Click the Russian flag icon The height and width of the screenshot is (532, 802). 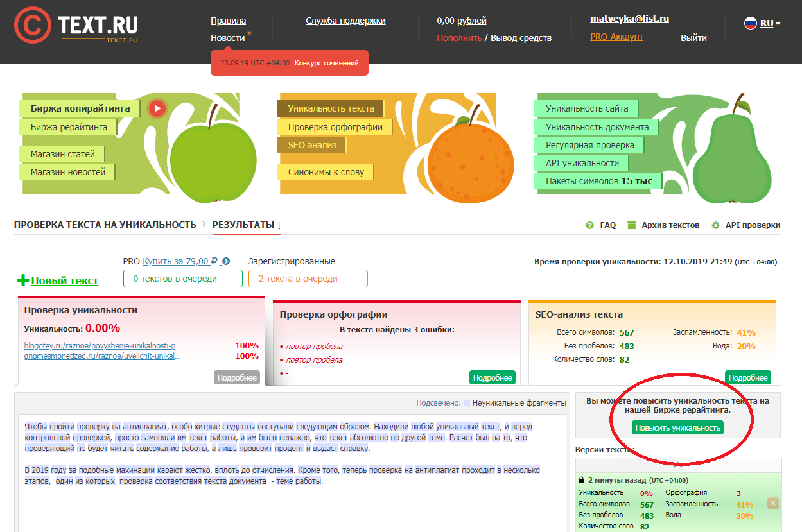click(750, 23)
